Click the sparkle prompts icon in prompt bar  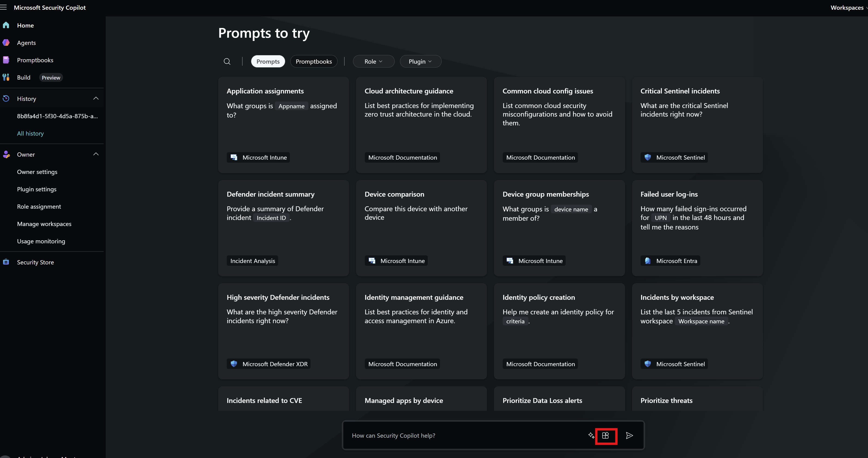click(591, 435)
